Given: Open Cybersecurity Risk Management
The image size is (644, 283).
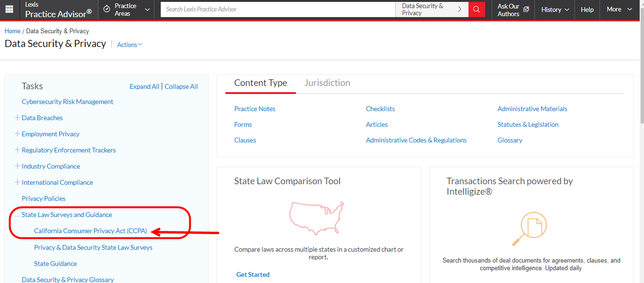Looking at the screenshot, I should pos(68,102).
